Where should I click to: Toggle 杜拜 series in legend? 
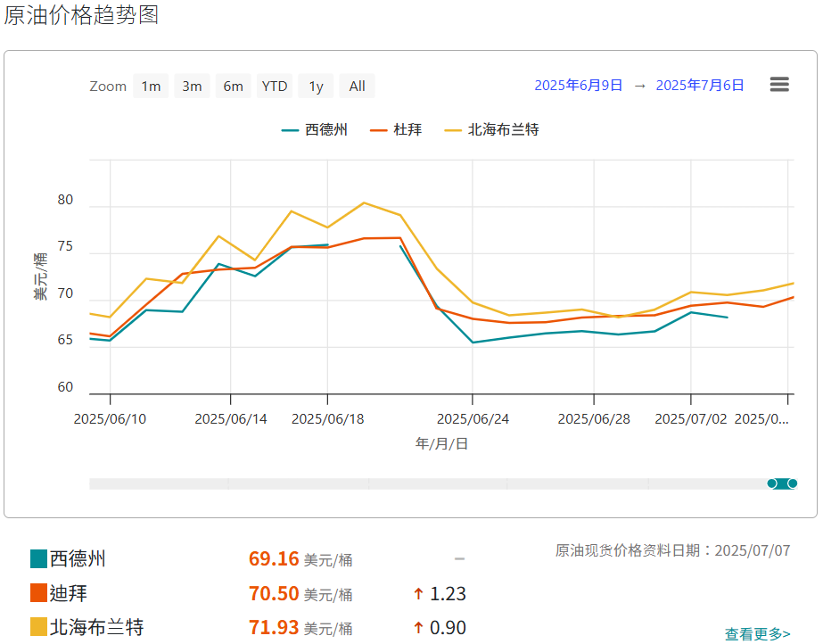396,129
